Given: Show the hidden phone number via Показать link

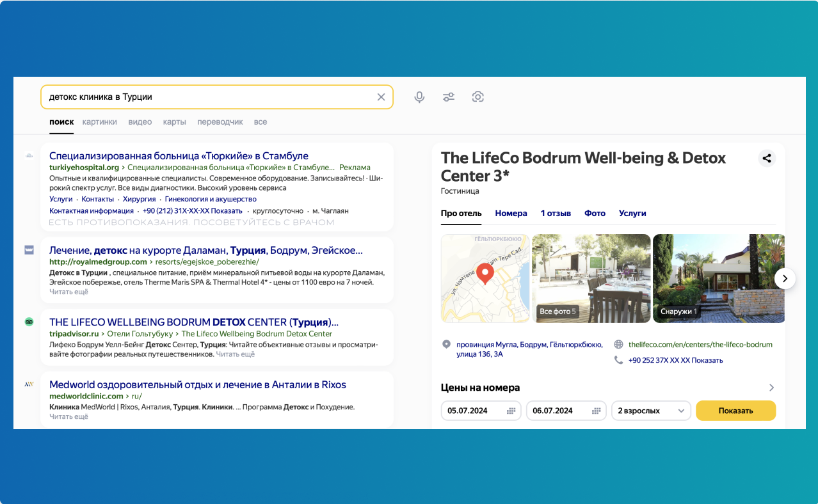Looking at the screenshot, I should [708, 359].
